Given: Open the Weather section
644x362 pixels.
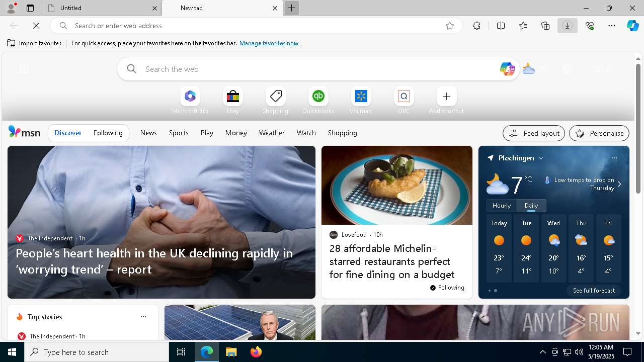Looking at the screenshot, I should click(x=272, y=133).
